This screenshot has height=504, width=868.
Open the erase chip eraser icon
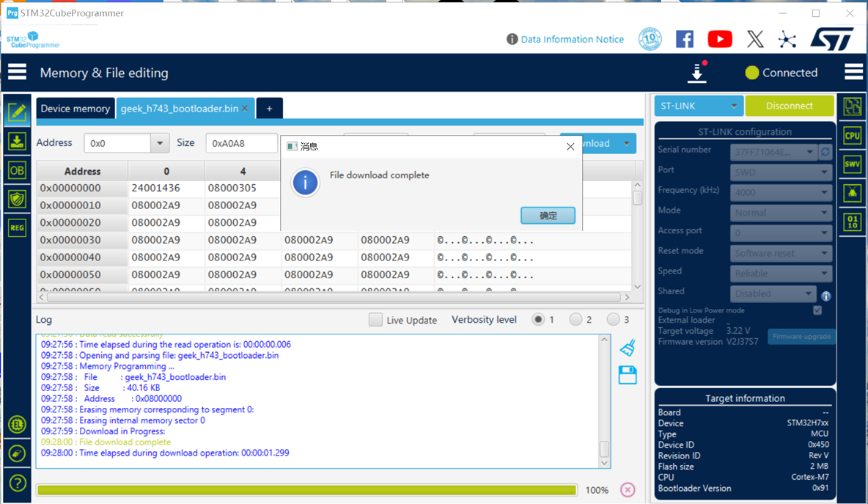(x=17, y=453)
